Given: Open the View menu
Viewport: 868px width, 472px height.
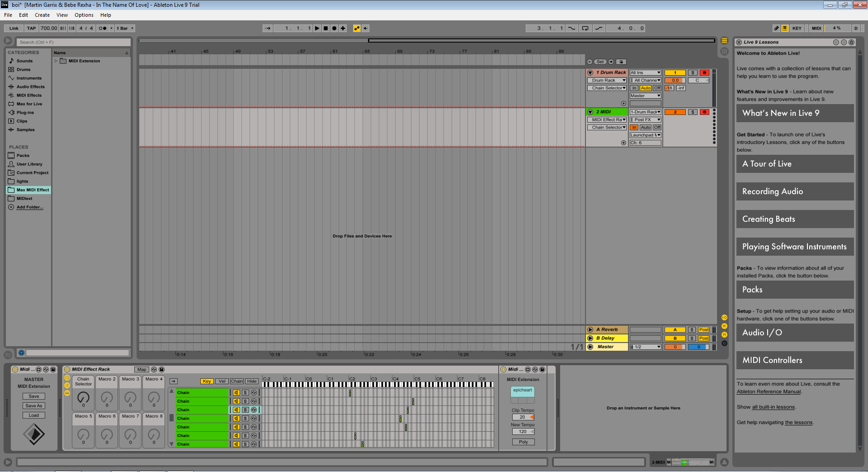Looking at the screenshot, I should click(x=62, y=15).
